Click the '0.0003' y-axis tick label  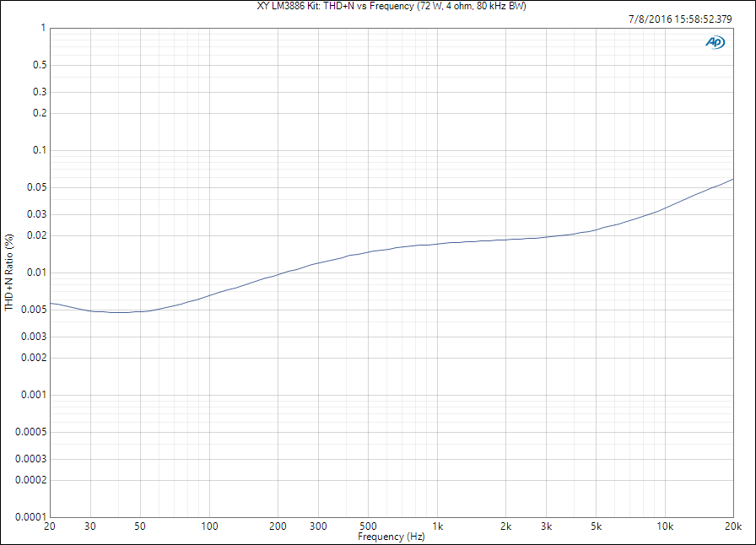coord(31,459)
